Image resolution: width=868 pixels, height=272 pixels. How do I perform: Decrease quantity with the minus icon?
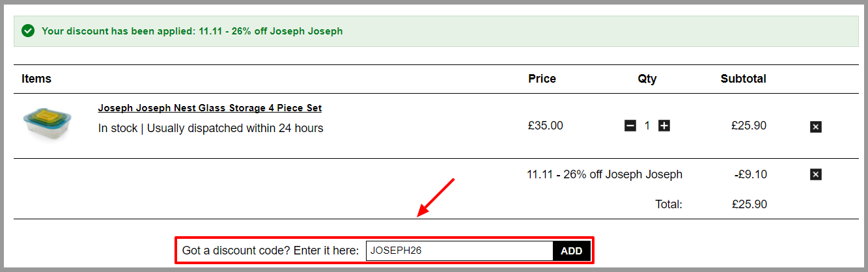click(x=630, y=126)
